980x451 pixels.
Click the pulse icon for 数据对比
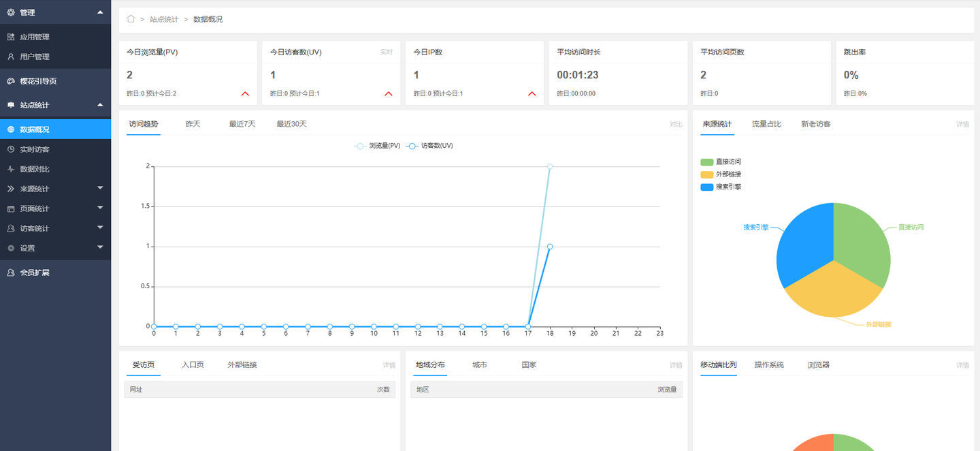11,169
